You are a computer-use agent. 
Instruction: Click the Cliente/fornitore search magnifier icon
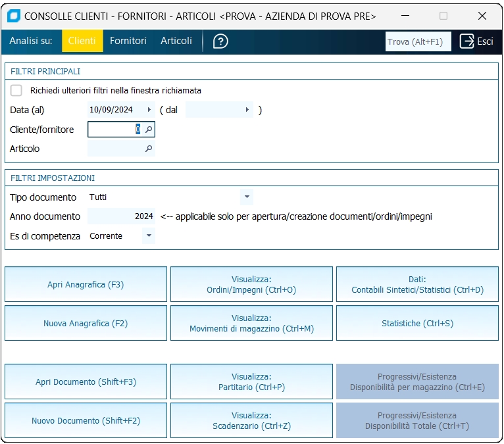149,130
